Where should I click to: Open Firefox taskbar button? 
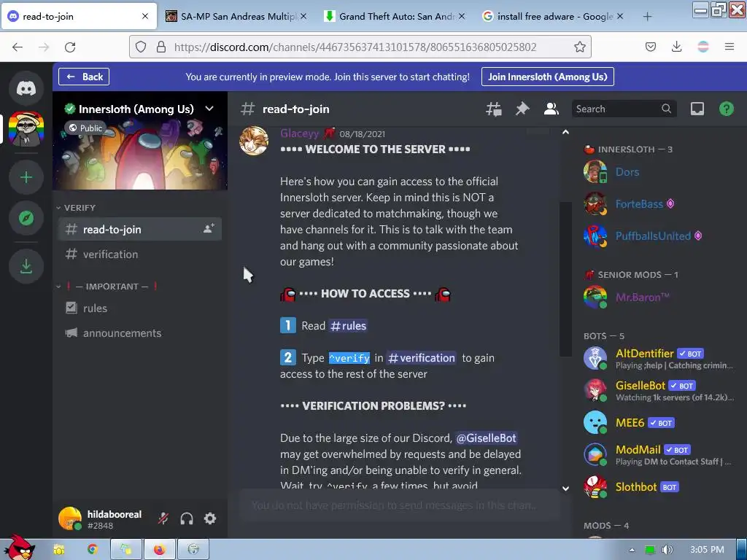[x=160, y=550]
